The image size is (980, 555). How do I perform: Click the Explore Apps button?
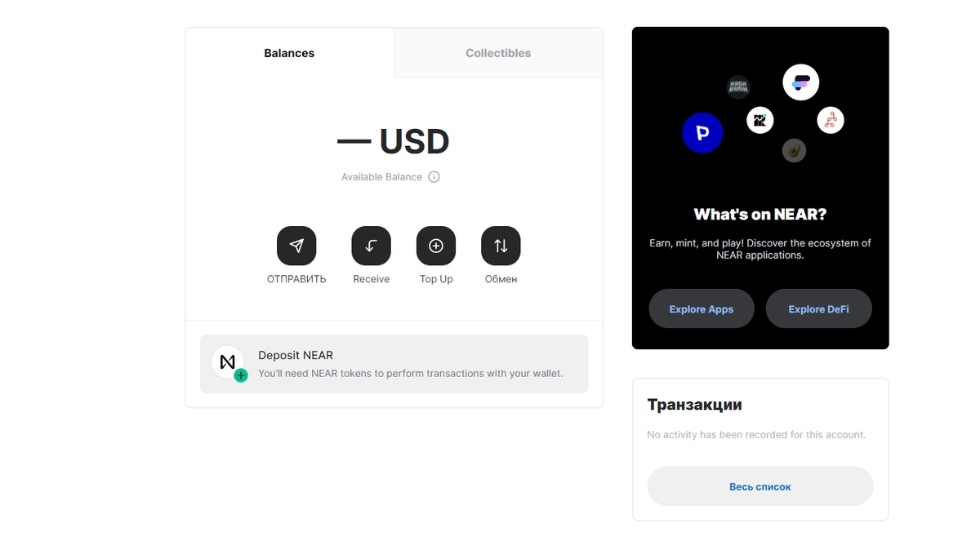coord(702,309)
